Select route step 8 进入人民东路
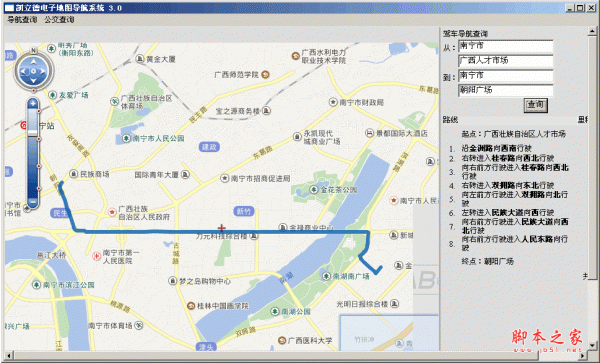600x363 pixels. [515, 243]
